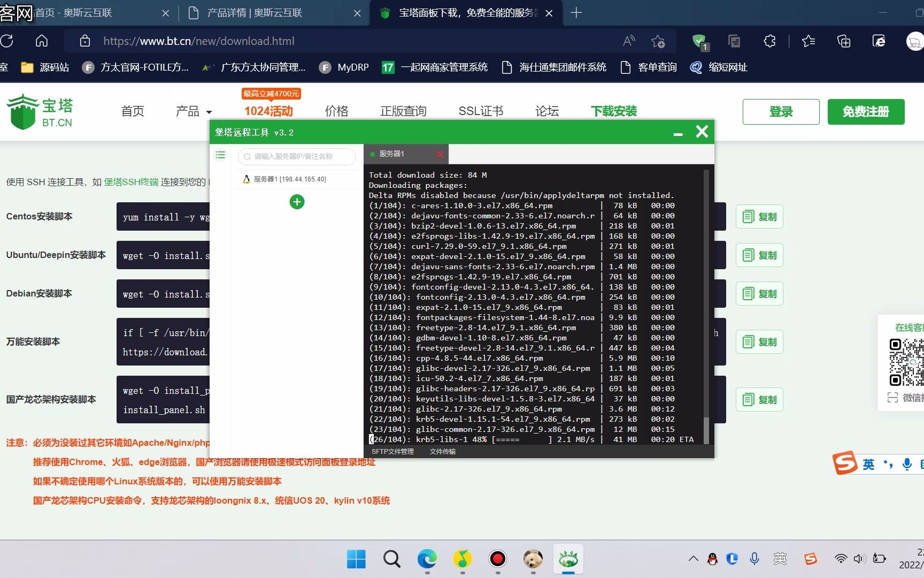
Task: Toggle the server list menu icon
Action: [x=220, y=155]
